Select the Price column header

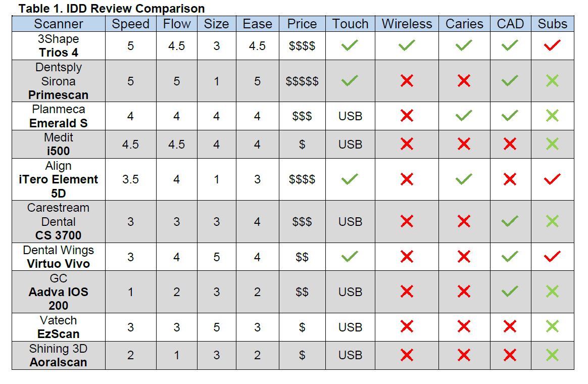(x=302, y=24)
